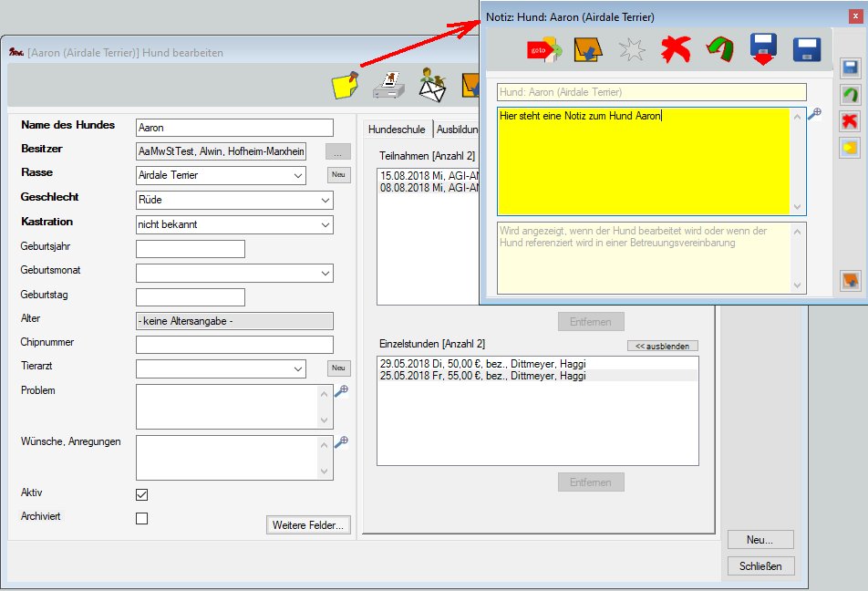Screen dimensions: 868x591
Task: Click magnifier icon beside Problem field
Action: pyautogui.click(x=341, y=391)
